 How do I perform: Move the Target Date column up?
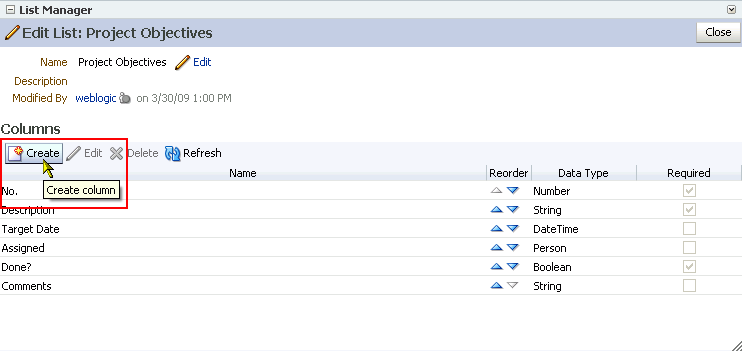click(496, 229)
